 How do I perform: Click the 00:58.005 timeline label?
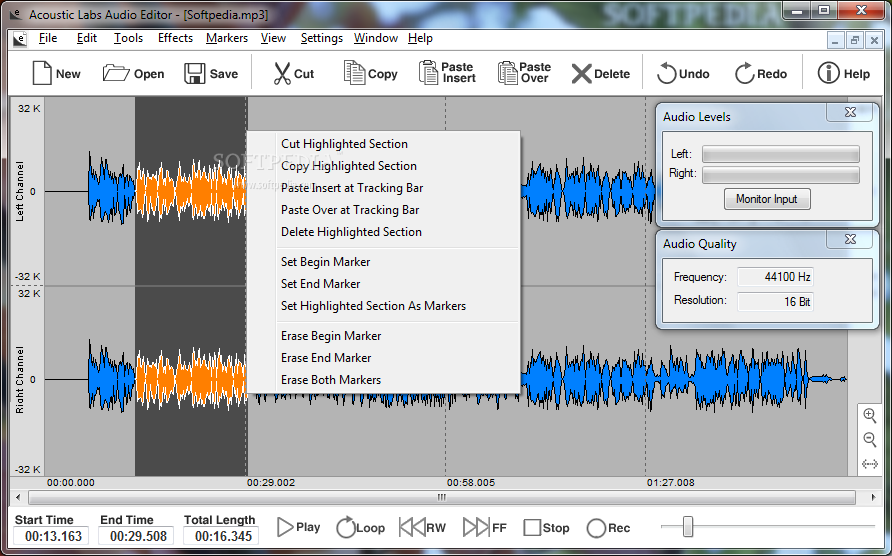(x=470, y=483)
